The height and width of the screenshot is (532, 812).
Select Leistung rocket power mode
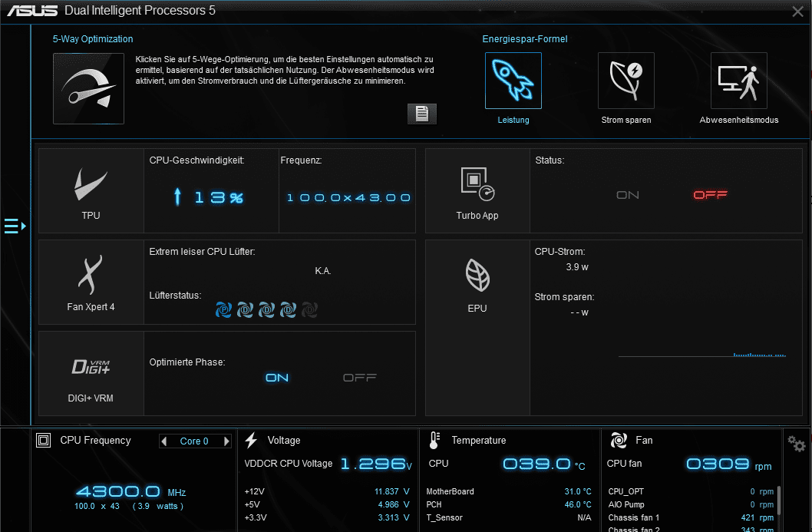coord(513,81)
